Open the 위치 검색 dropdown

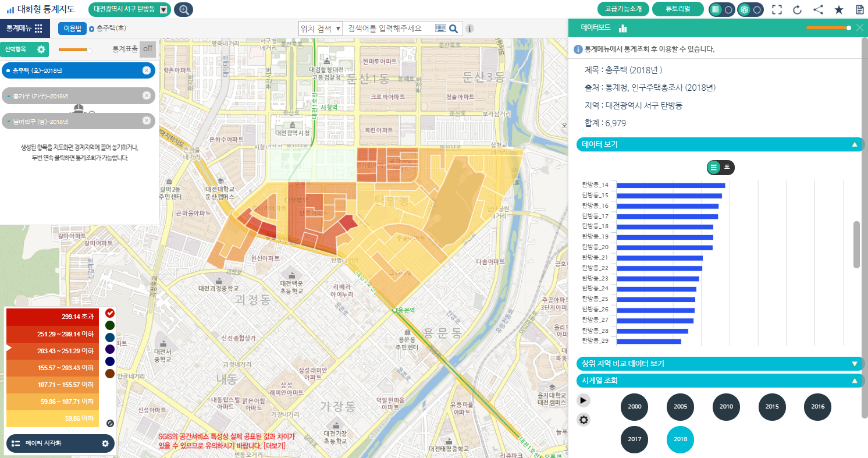point(320,29)
